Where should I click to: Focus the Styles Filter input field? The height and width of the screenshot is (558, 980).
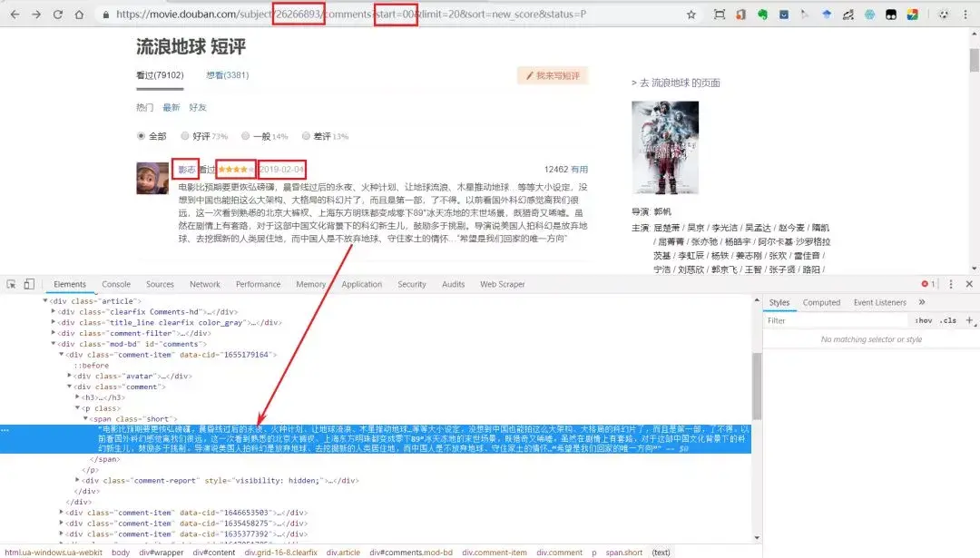click(x=837, y=320)
